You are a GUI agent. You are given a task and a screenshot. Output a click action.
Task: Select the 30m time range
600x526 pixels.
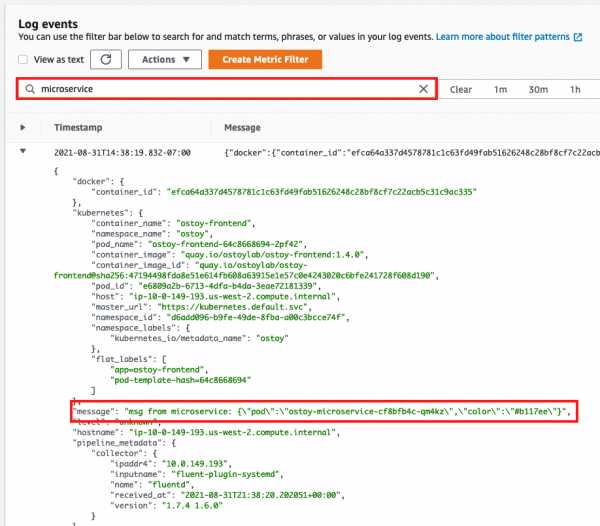point(538,89)
